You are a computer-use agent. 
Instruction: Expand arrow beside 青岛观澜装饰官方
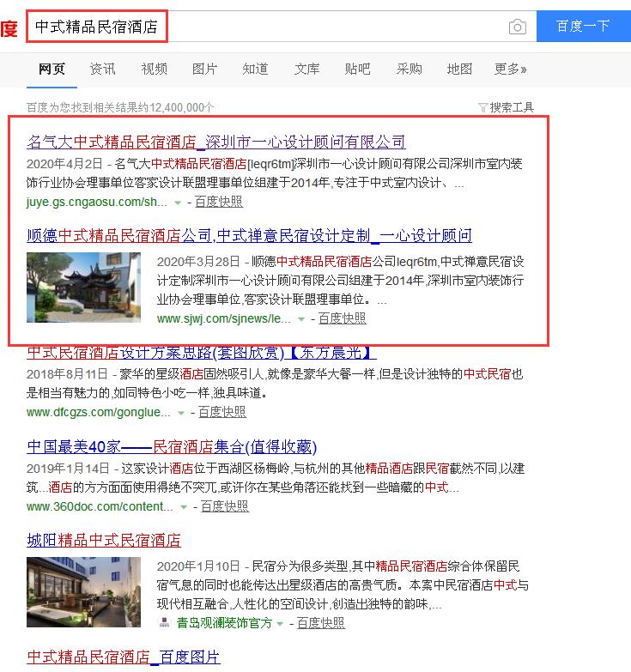(280, 624)
